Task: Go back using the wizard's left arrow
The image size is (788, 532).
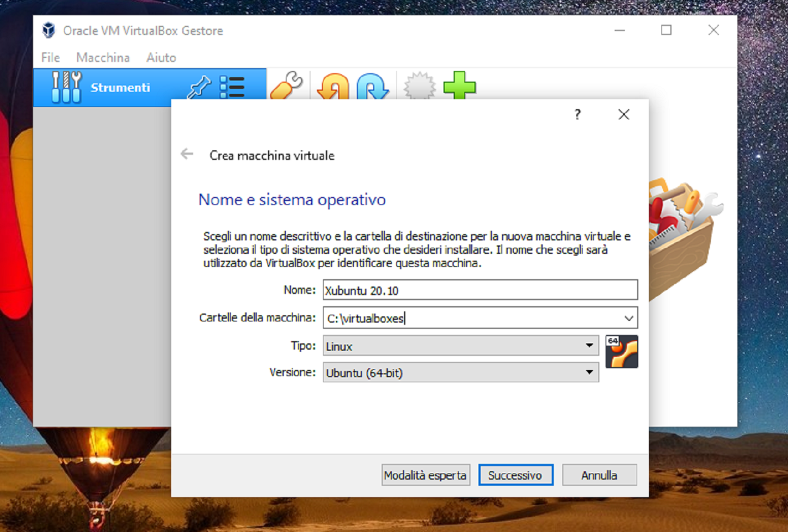Action: point(187,154)
